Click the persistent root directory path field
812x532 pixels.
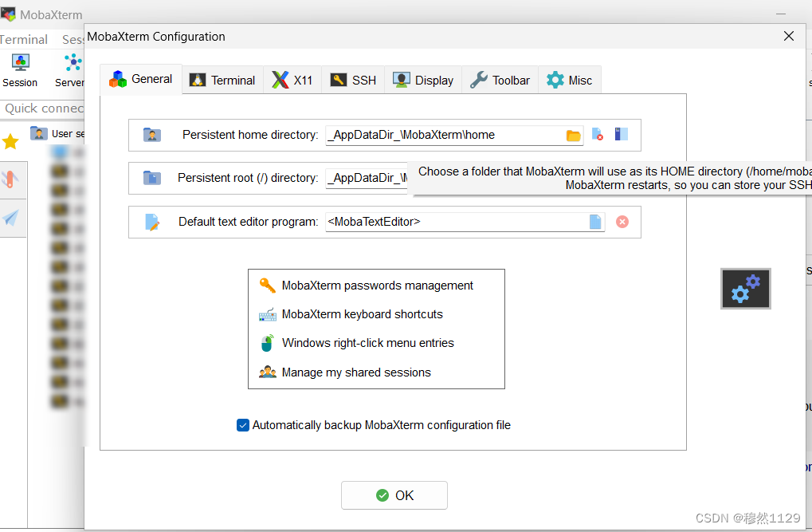367,179
